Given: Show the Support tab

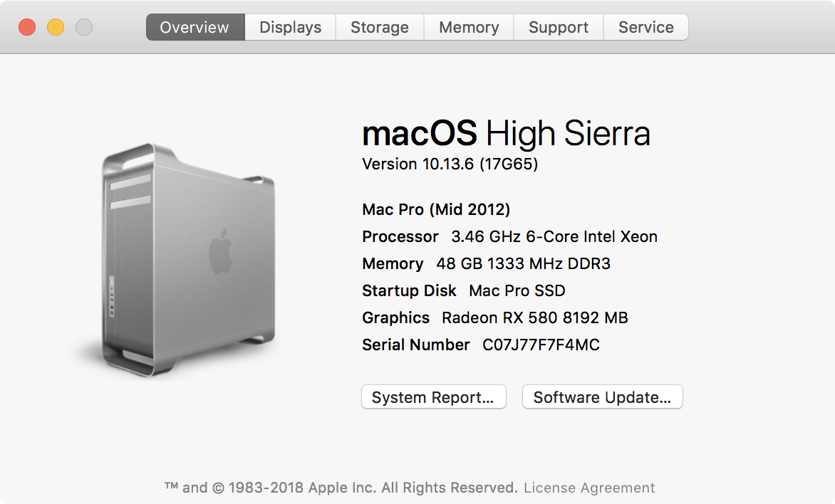Looking at the screenshot, I should click(559, 28).
